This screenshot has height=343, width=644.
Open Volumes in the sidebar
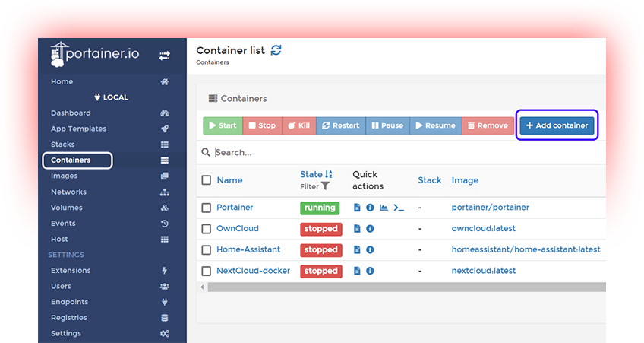click(x=67, y=208)
